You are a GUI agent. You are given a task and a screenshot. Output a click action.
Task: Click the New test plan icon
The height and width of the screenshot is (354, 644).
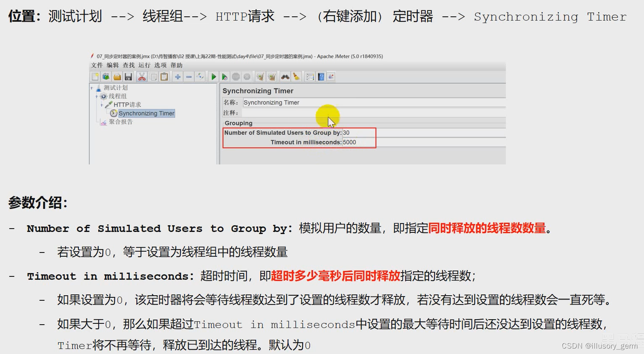pyautogui.click(x=95, y=77)
